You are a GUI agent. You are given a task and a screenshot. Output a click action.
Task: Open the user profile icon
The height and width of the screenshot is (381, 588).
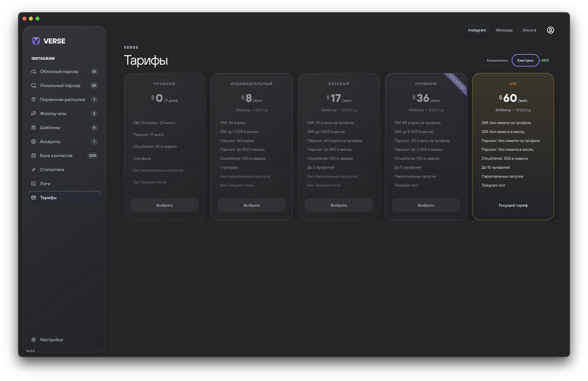(550, 30)
